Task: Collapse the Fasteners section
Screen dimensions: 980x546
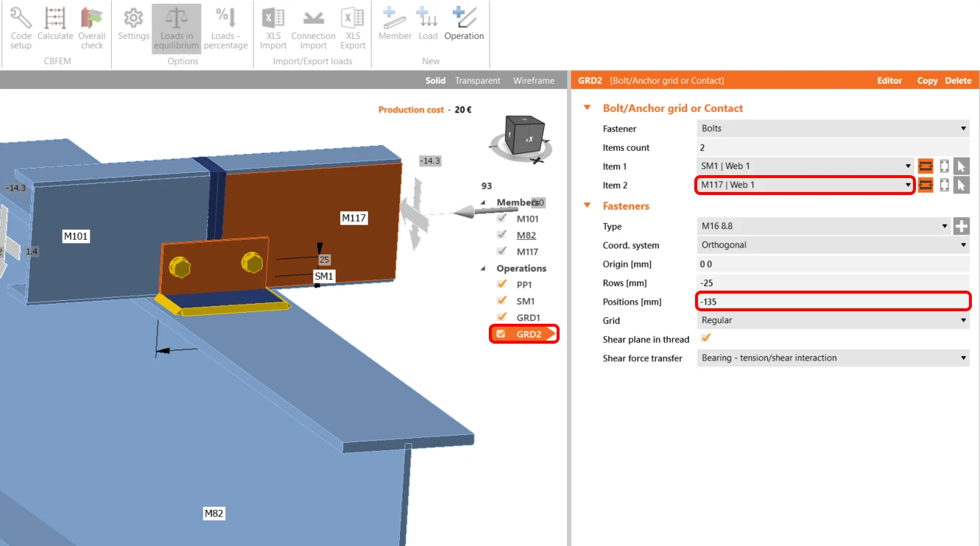Action: pos(588,206)
